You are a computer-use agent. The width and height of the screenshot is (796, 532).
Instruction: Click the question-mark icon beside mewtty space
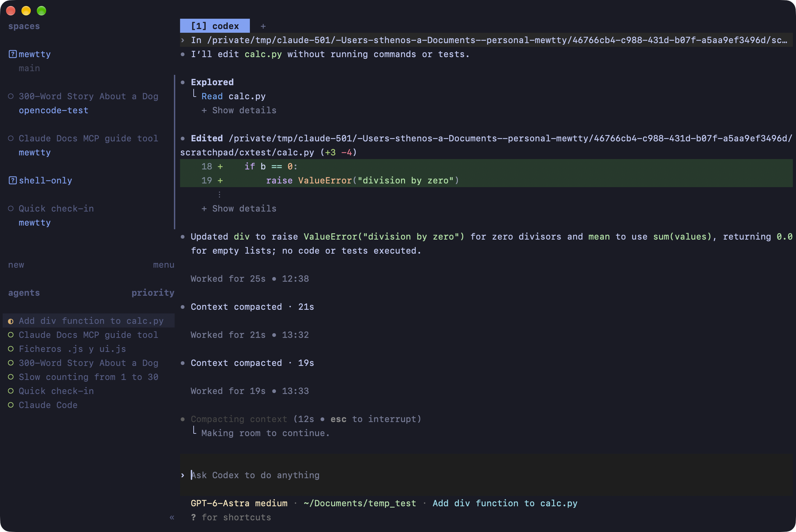point(13,54)
